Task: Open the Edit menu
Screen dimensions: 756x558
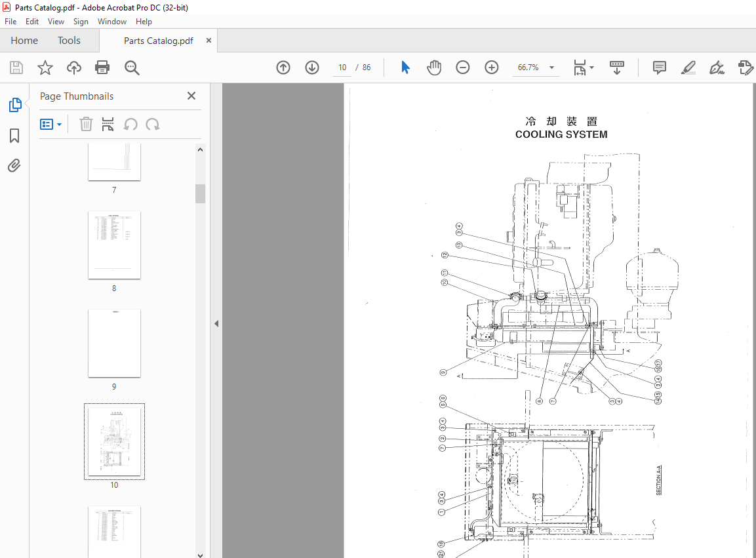Action: [x=32, y=22]
